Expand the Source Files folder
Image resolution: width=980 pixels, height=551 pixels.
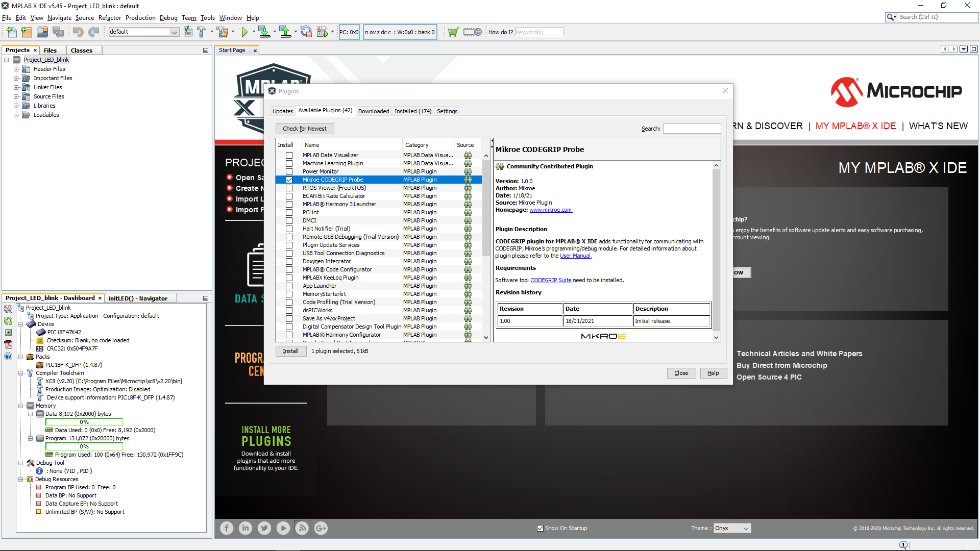(16, 96)
